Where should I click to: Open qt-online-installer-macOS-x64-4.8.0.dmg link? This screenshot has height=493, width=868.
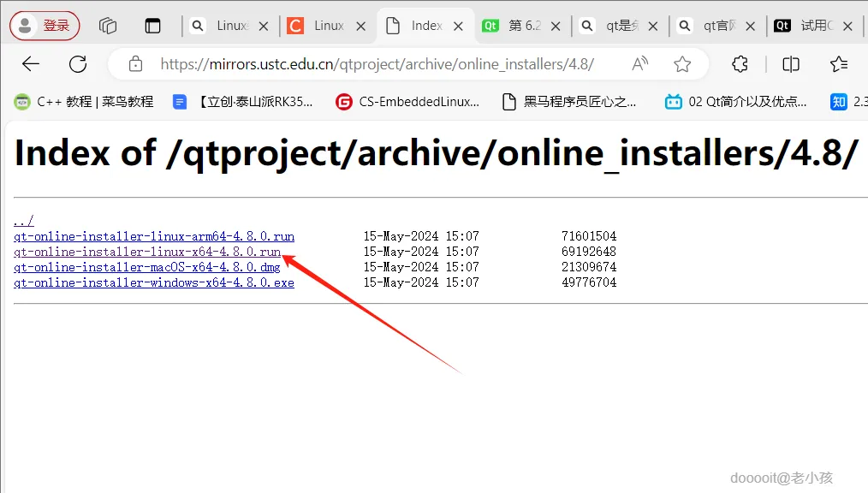[147, 267]
